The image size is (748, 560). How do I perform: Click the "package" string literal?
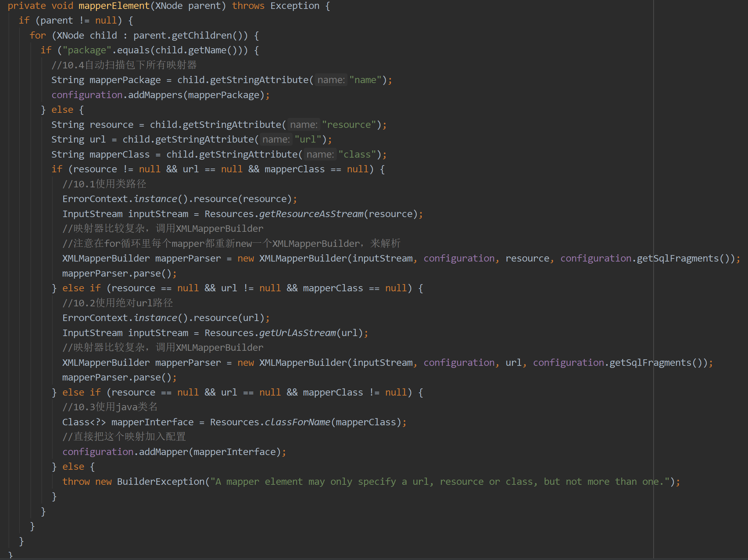[87, 50]
